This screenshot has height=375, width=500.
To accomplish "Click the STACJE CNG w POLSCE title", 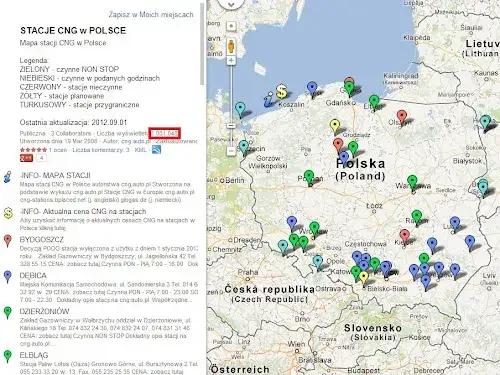I will 73,31.
